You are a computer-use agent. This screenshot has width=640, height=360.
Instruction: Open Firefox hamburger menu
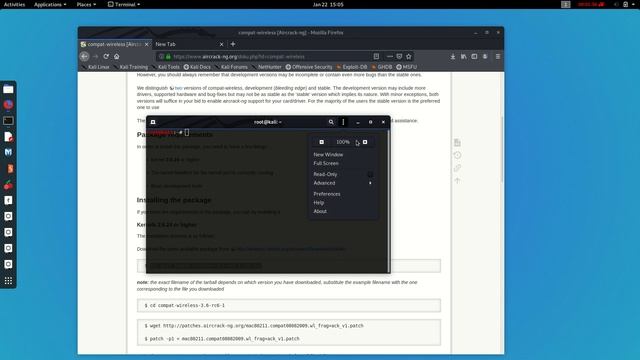coord(498,57)
